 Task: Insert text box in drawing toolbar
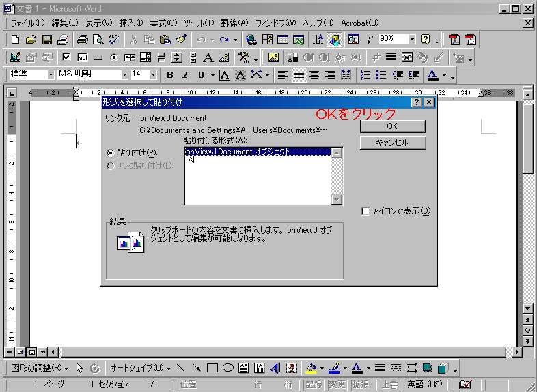click(243, 368)
